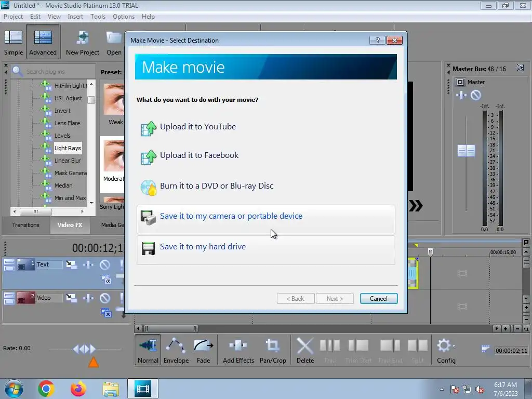532x399 pixels.
Task: Open track motion for Text track
Action: pyautogui.click(x=71, y=264)
